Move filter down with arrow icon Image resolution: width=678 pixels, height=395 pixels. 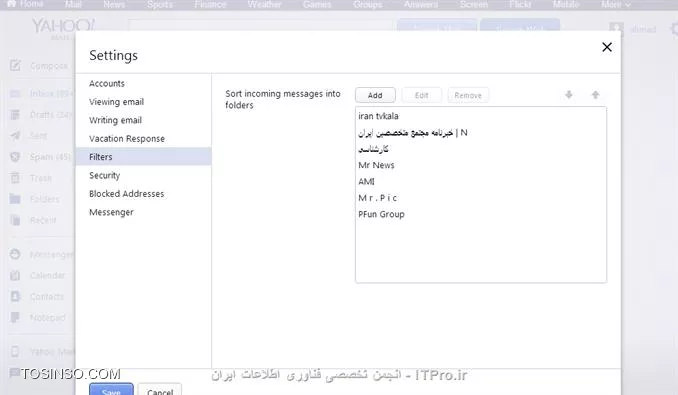pyautogui.click(x=569, y=95)
